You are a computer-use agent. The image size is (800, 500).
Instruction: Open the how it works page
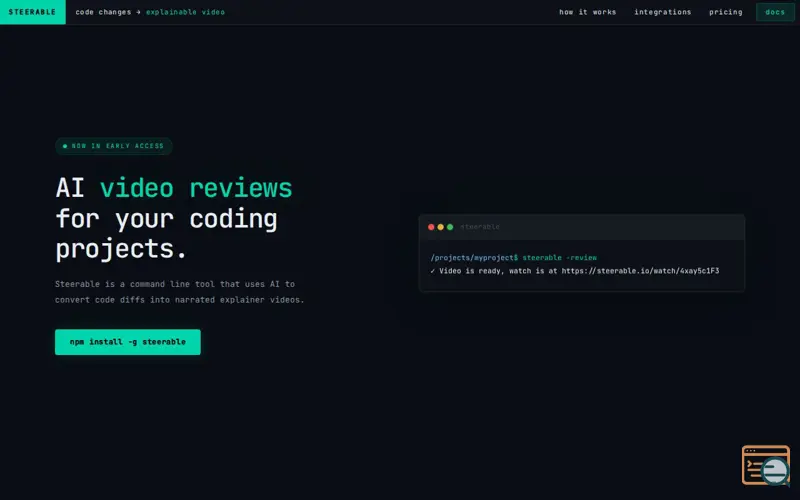587,12
